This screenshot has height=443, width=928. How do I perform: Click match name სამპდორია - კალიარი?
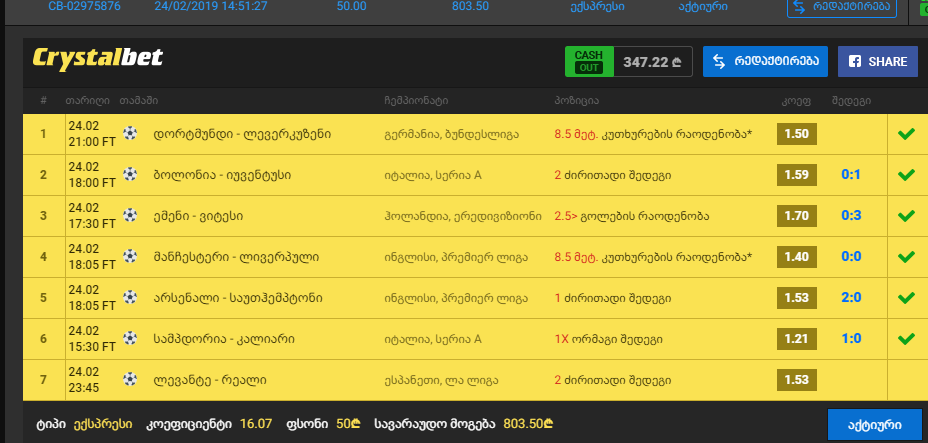224,339
